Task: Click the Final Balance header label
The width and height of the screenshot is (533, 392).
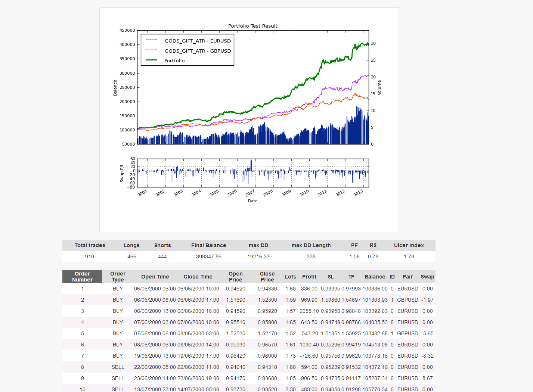Action: coord(209,245)
